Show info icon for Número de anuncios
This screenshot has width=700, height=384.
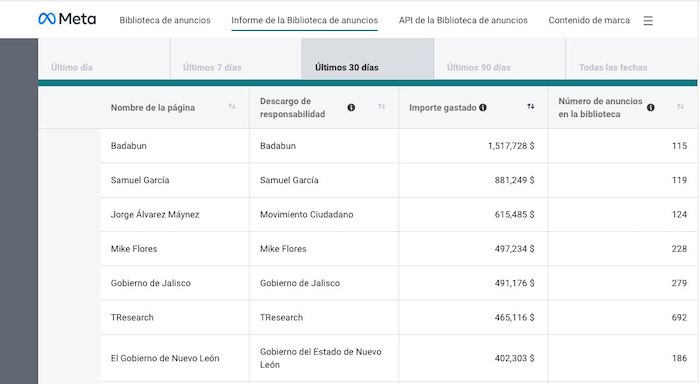coord(650,107)
